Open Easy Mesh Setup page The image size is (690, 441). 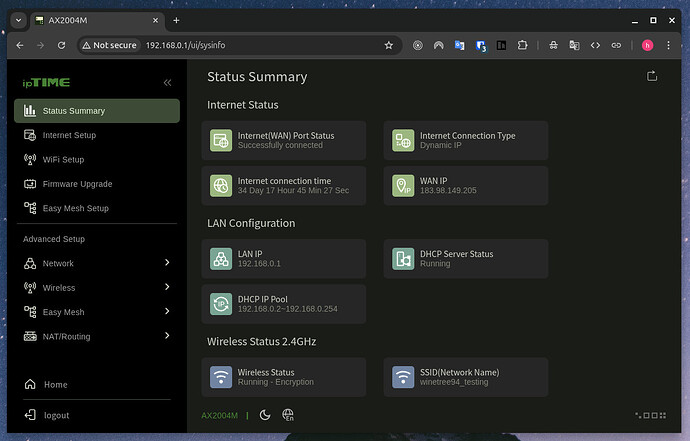[76, 208]
